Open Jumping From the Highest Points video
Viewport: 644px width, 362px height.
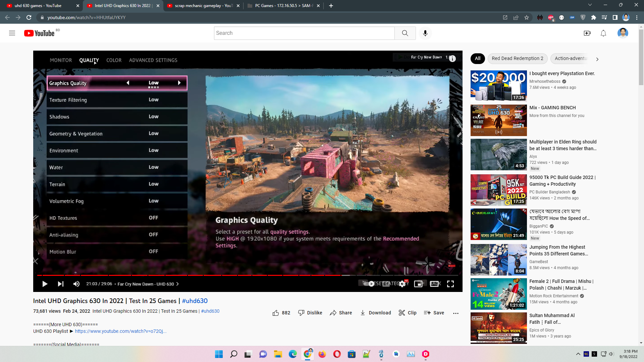[x=498, y=260]
